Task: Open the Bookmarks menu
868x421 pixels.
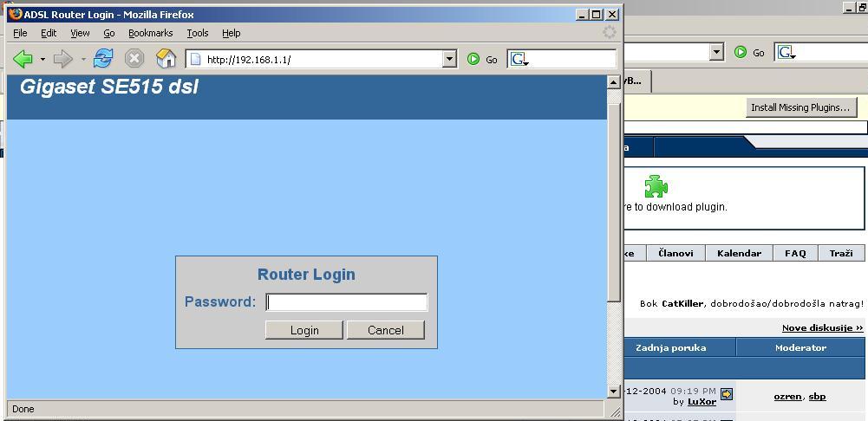Action: (151, 33)
